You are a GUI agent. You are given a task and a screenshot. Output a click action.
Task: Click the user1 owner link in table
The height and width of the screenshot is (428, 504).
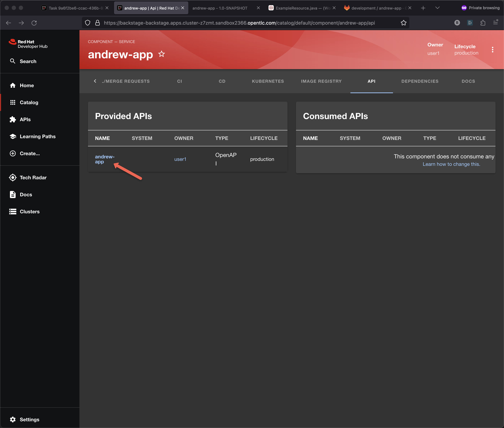point(180,159)
